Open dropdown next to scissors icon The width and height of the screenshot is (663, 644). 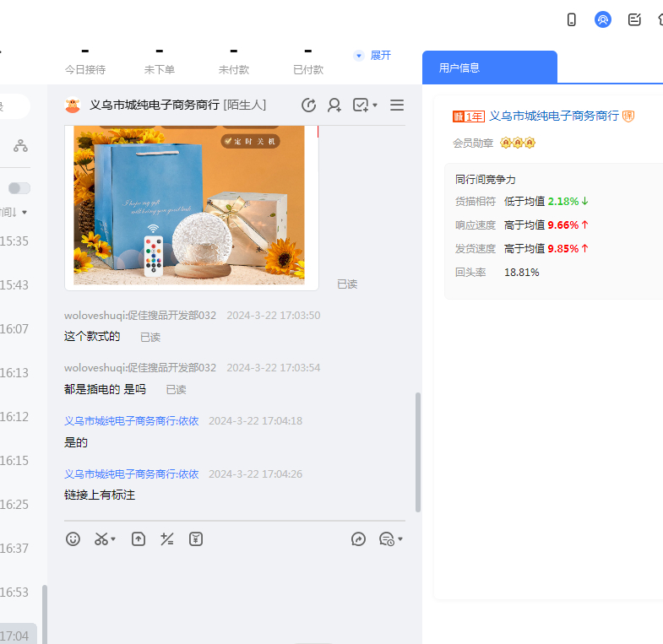(114, 539)
